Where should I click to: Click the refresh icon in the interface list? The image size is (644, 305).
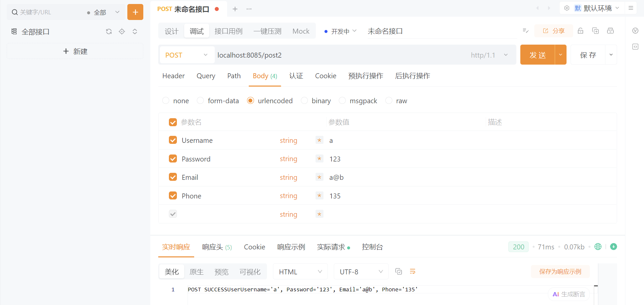(109, 32)
